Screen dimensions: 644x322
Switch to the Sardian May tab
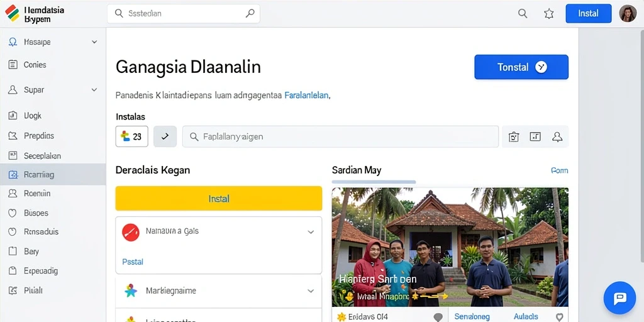pyautogui.click(x=357, y=170)
